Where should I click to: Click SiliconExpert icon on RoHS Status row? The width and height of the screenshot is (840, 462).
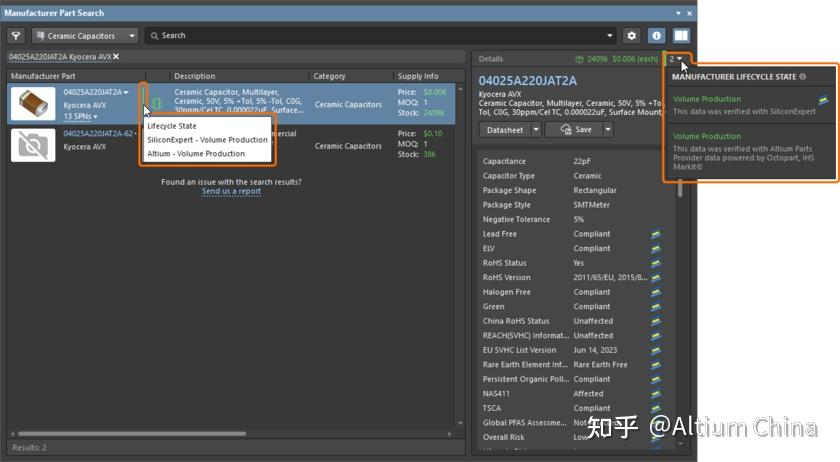tap(656, 263)
